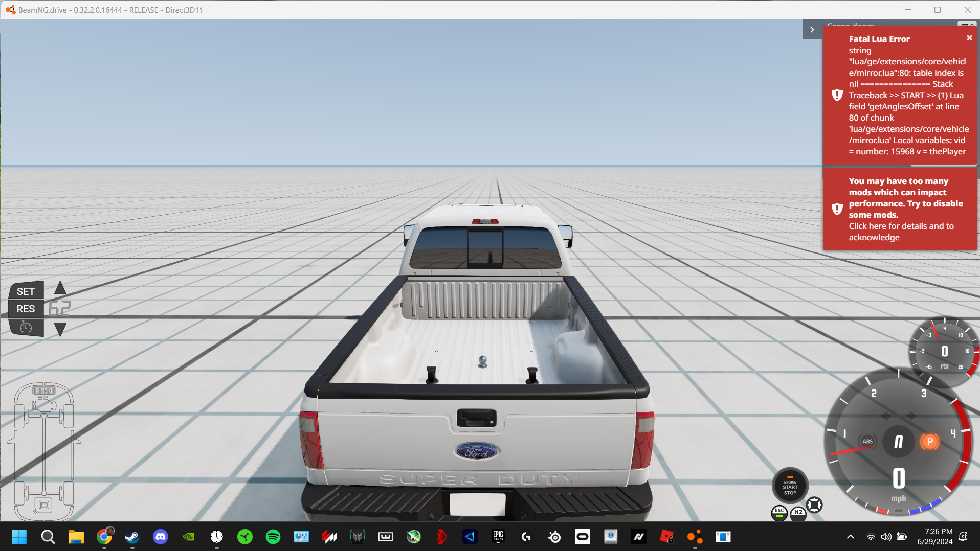Click the vehicle damage diagram widget
This screenshot has height=551, width=980.
click(x=44, y=452)
